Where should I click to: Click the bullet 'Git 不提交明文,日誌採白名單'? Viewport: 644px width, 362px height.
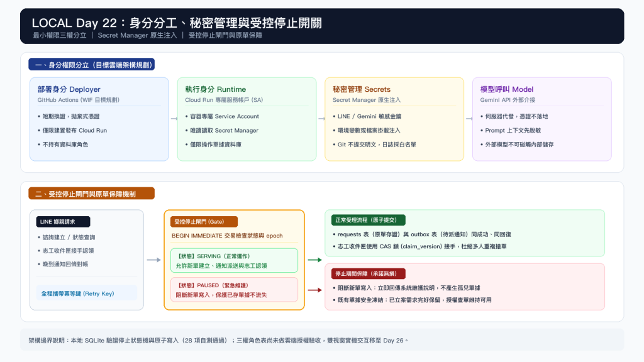377,145
